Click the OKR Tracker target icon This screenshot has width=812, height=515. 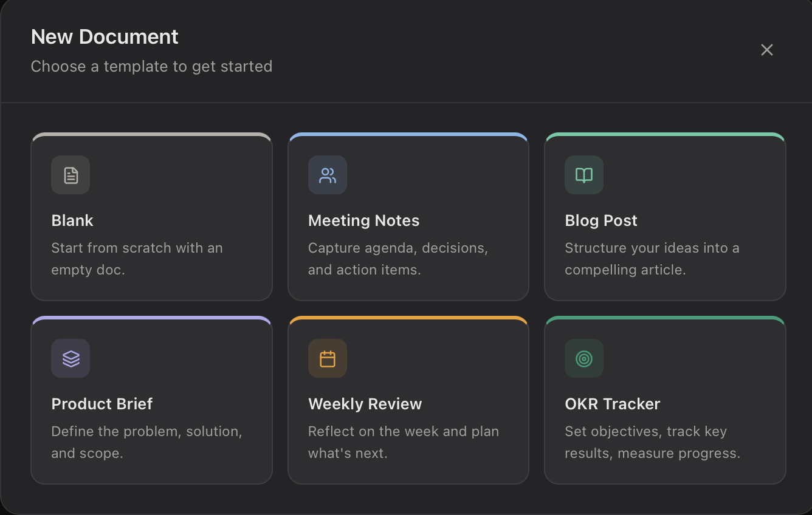coord(584,358)
